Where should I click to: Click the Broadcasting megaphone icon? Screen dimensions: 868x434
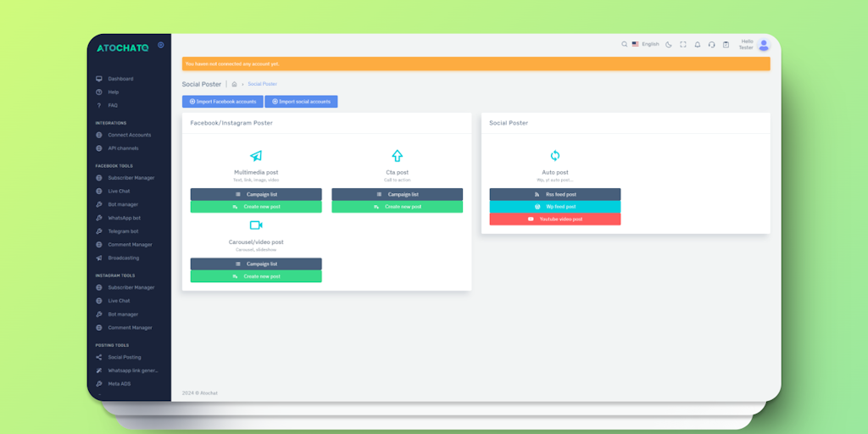(98, 258)
